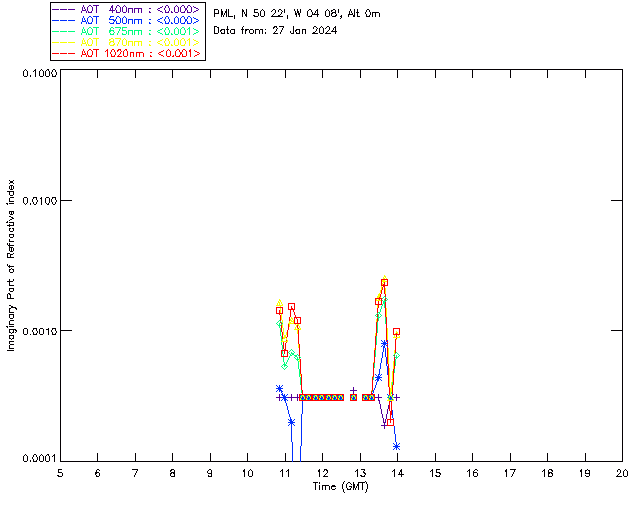
Task: Click the 0.0001 y-axis tick label
Action: [x=40, y=459]
